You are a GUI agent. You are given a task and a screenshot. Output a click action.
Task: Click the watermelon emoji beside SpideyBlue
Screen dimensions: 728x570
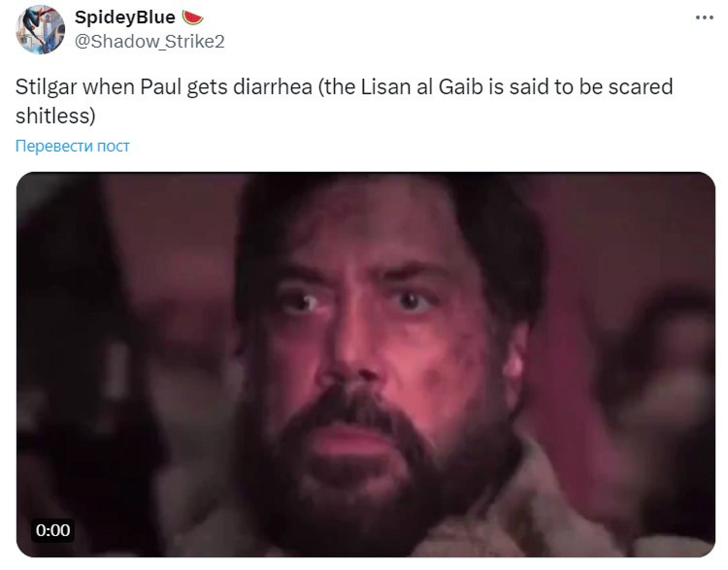pyautogui.click(x=193, y=17)
